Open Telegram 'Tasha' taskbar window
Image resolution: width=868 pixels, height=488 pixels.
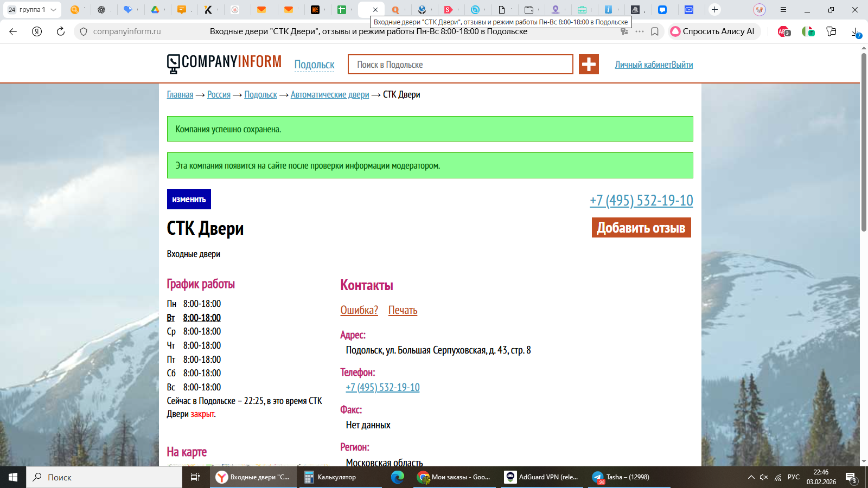click(x=629, y=477)
